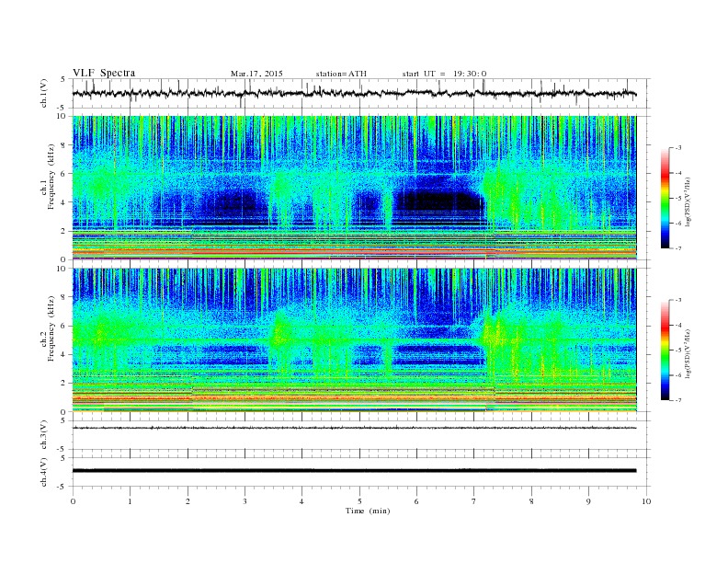728x563 pixels.
Task: Click the ch.4 thick voltage waveform trace
Action: (354, 471)
